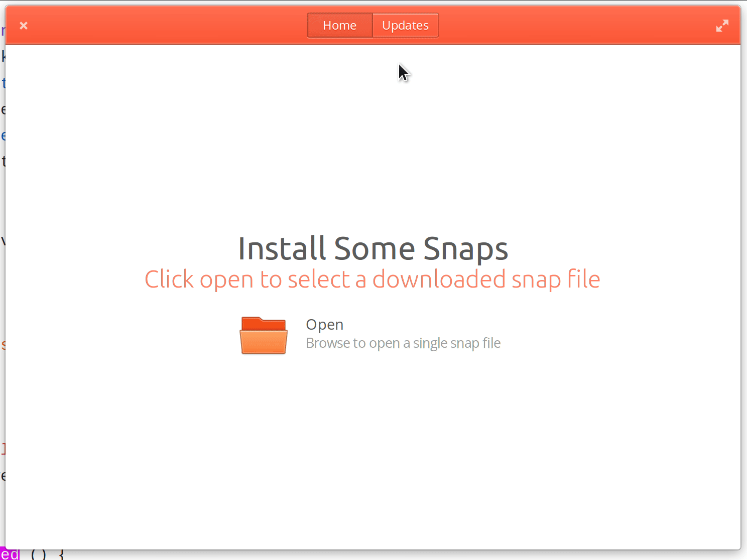Image resolution: width=747 pixels, height=560 pixels.
Task: Click the Home/Updates segmented control
Action: [x=373, y=25]
